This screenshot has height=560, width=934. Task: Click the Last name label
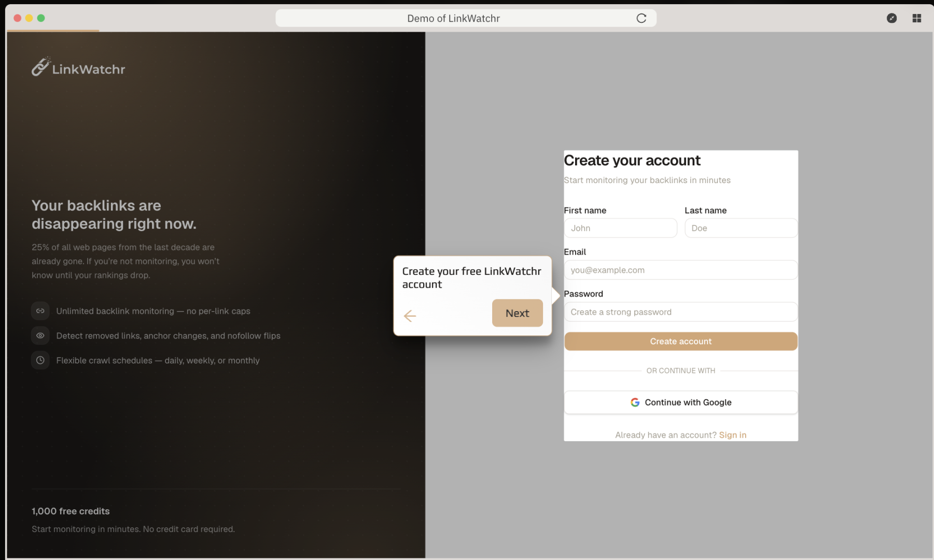tap(705, 211)
